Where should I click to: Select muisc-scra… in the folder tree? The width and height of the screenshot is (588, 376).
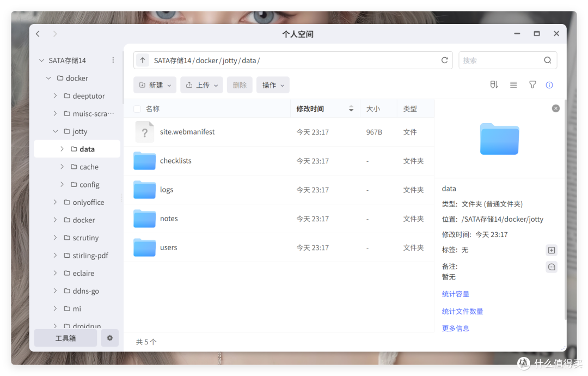93,113
